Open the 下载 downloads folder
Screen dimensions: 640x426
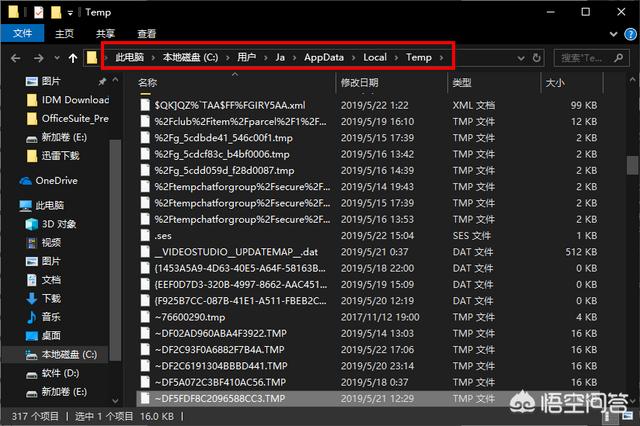click(51, 298)
